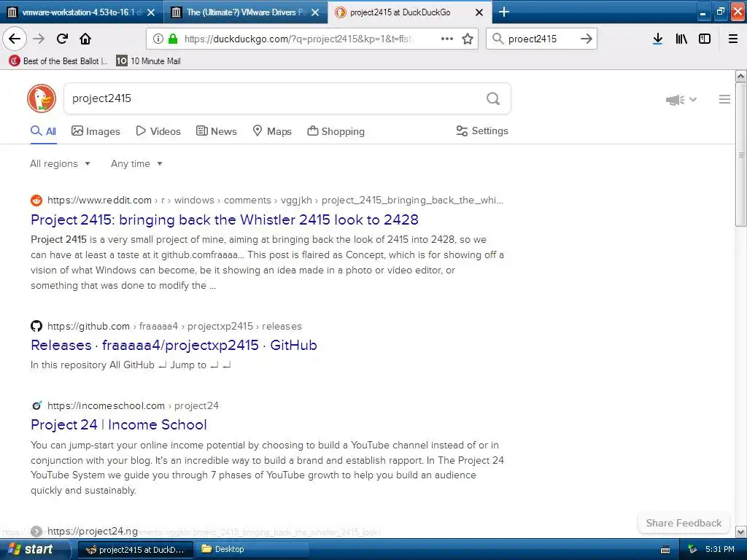Open the DuckDuckGo side menu icon
Screen dimensions: 747x560
[x=724, y=99]
